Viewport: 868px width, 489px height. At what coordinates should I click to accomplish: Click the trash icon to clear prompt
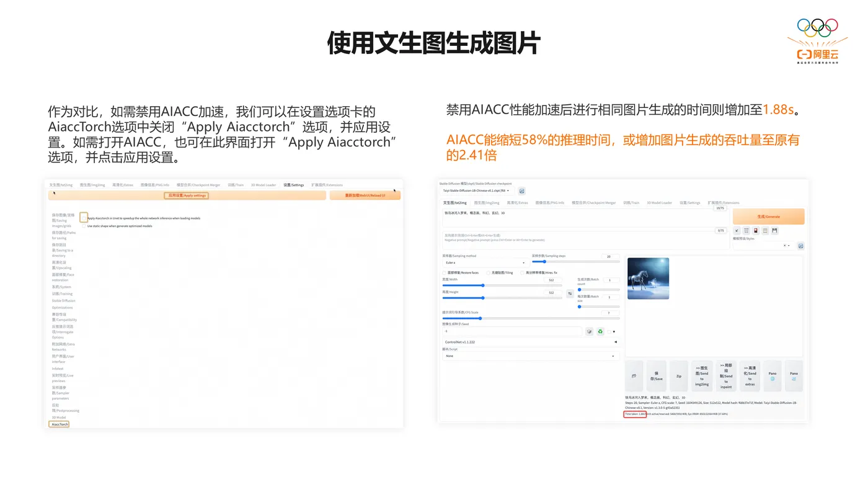click(746, 231)
